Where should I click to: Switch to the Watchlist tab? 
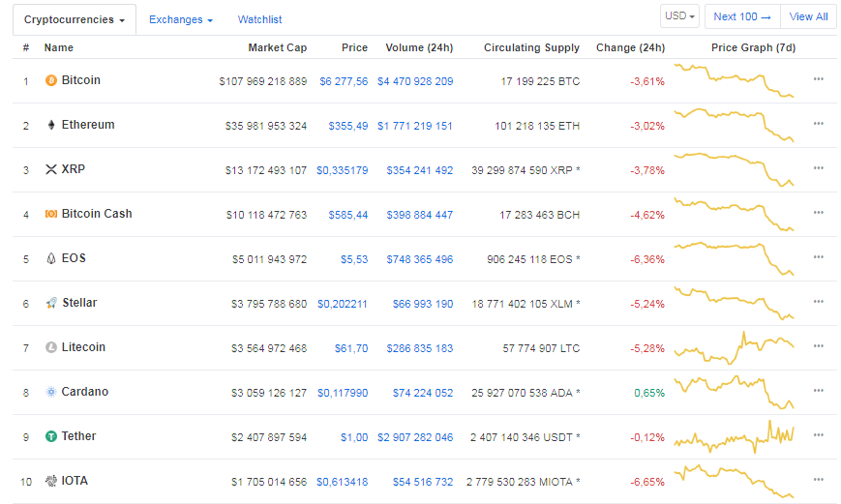pos(260,19)
